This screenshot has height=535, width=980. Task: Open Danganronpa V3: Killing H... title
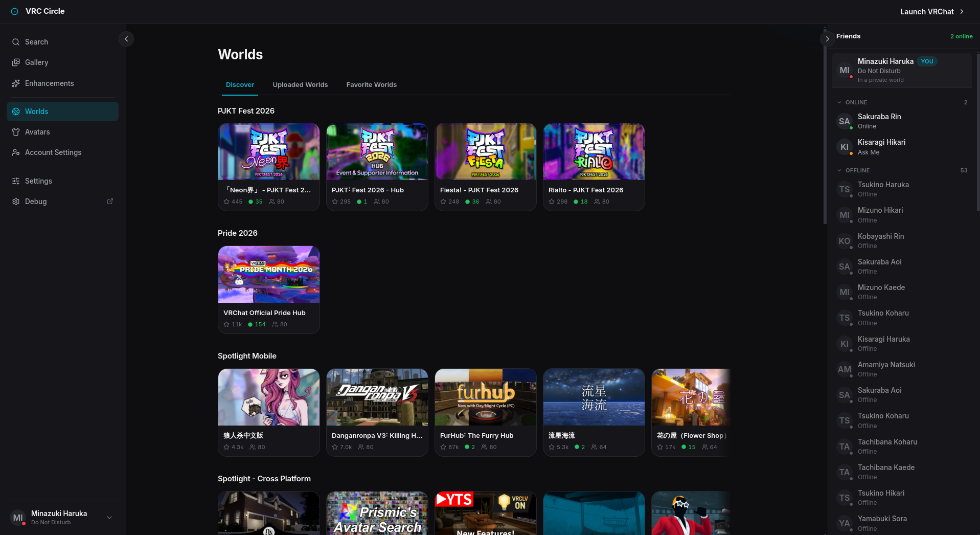click(x=377, y=435)
